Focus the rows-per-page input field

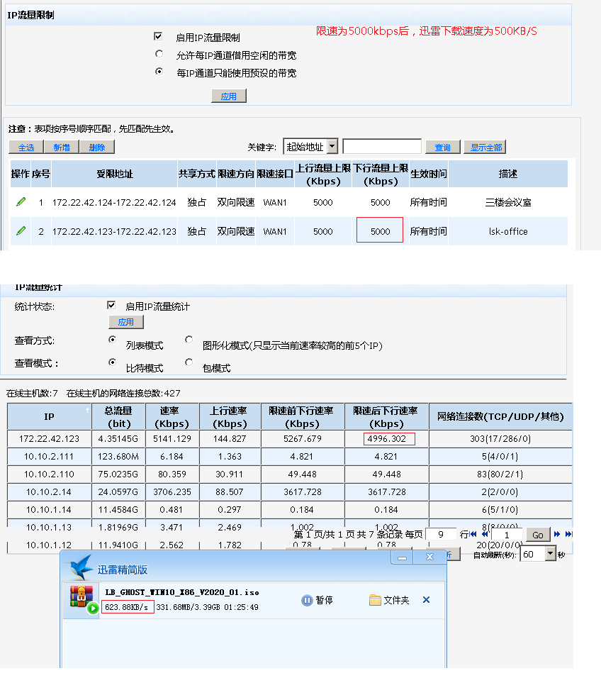pos(441,534)
